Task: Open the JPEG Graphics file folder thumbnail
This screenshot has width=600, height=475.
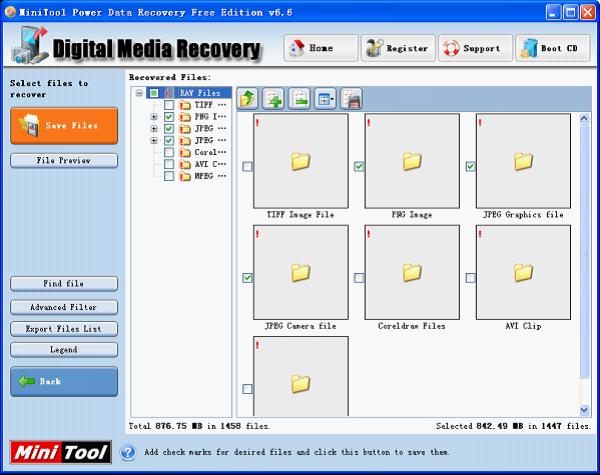Action: 523,161
